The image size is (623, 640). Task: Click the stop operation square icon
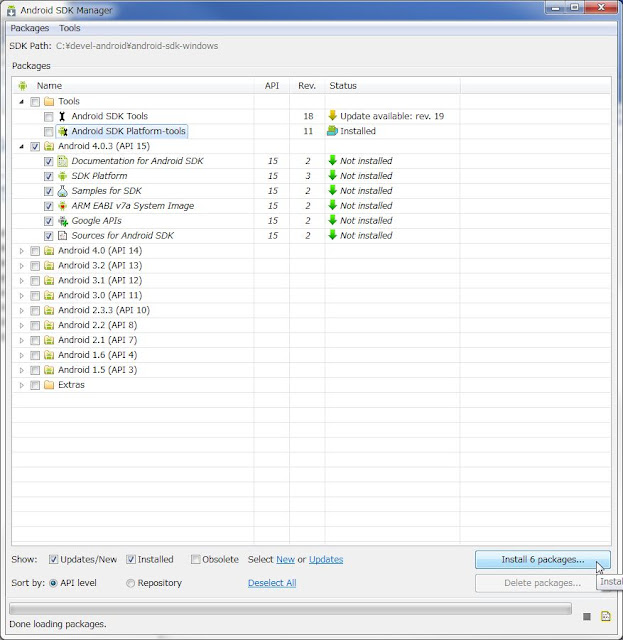(x=587, y=616)
